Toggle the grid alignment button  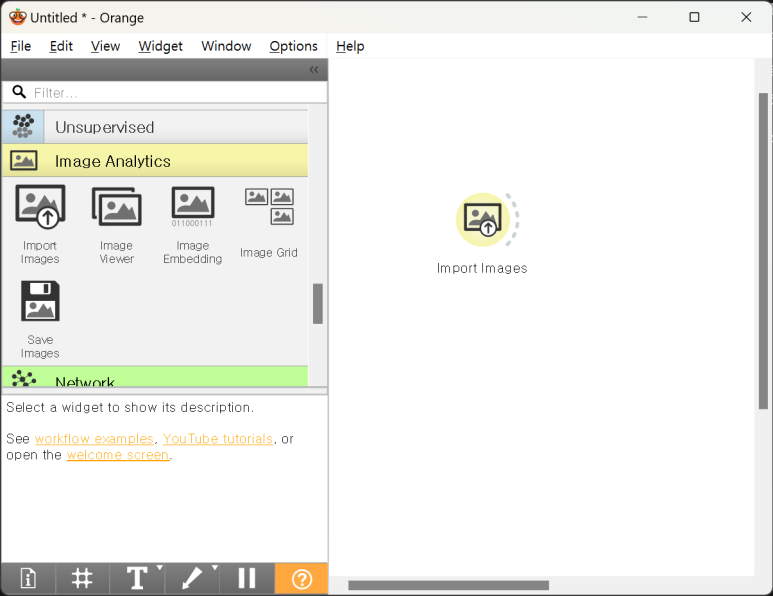coord(82,578)
